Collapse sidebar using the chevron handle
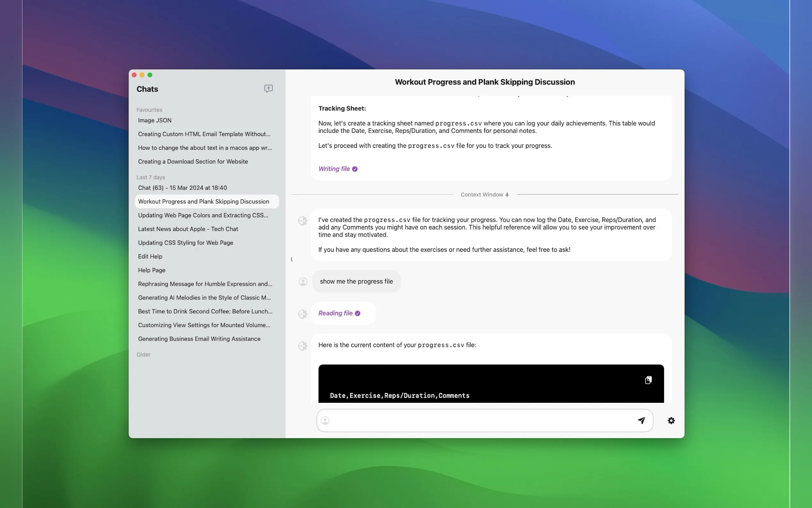812x508 pixels. tap(291, 259)
